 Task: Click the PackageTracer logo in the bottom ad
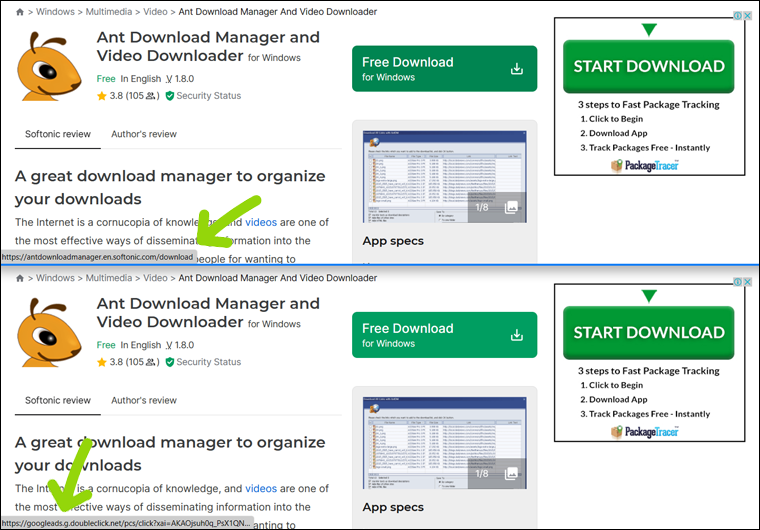click(x=645, y=432)
